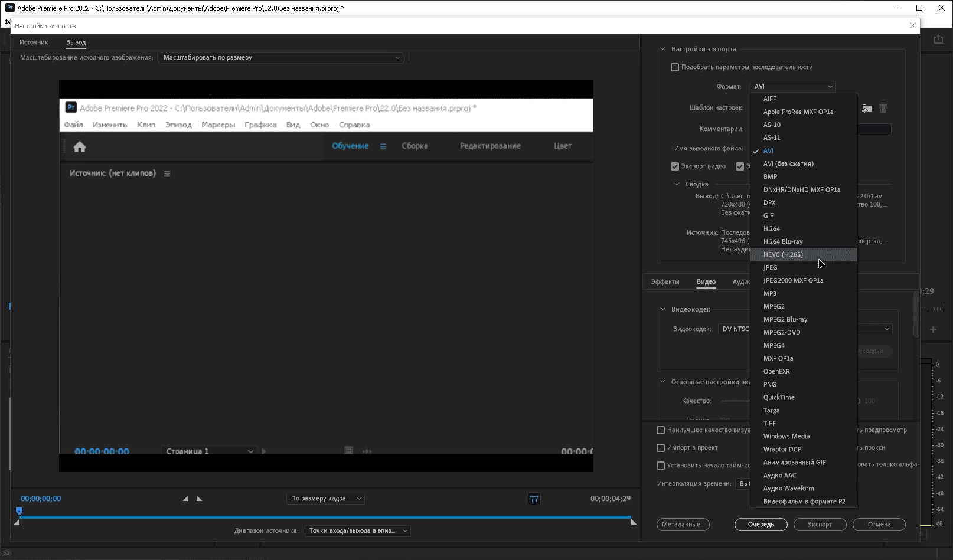953x560 pixels.
Task: Click the Metadata button
Action: click(x=683, y=525)
